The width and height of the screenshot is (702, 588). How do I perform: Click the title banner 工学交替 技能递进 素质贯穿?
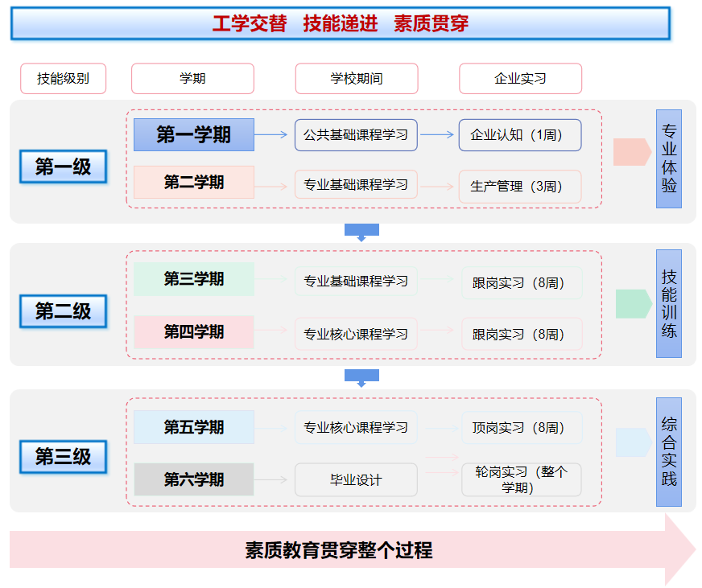pyautogui.click(x=340, y=24)
